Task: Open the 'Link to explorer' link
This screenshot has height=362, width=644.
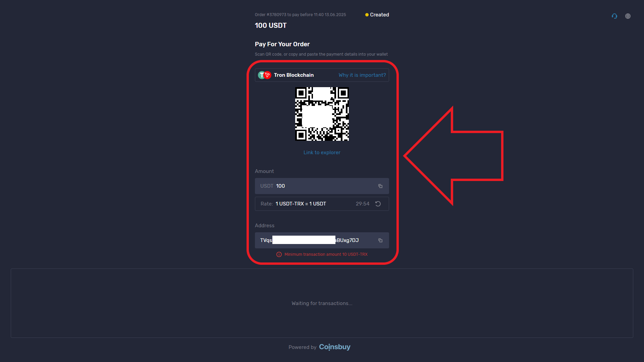Action: pos(322,153)
